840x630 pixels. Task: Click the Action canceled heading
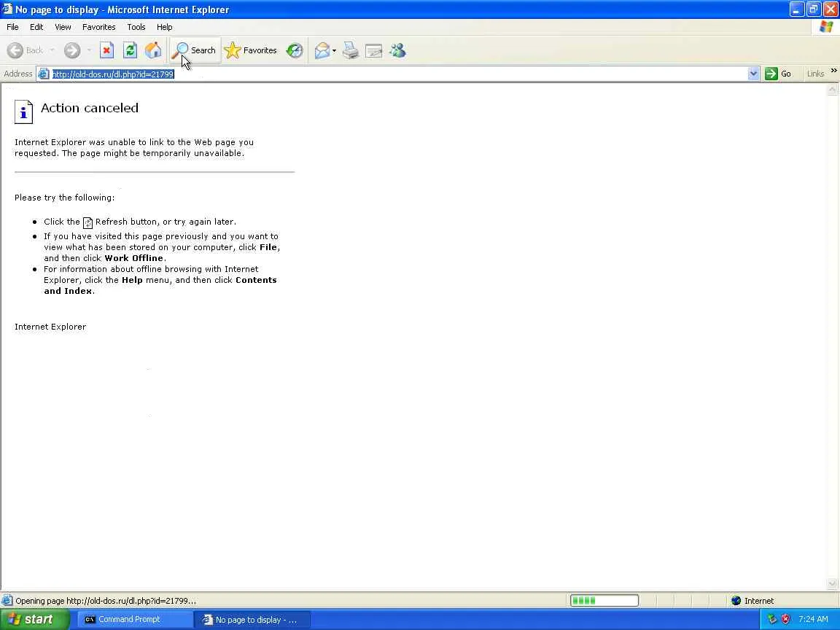pyautogui.click(x=90, y=108)
